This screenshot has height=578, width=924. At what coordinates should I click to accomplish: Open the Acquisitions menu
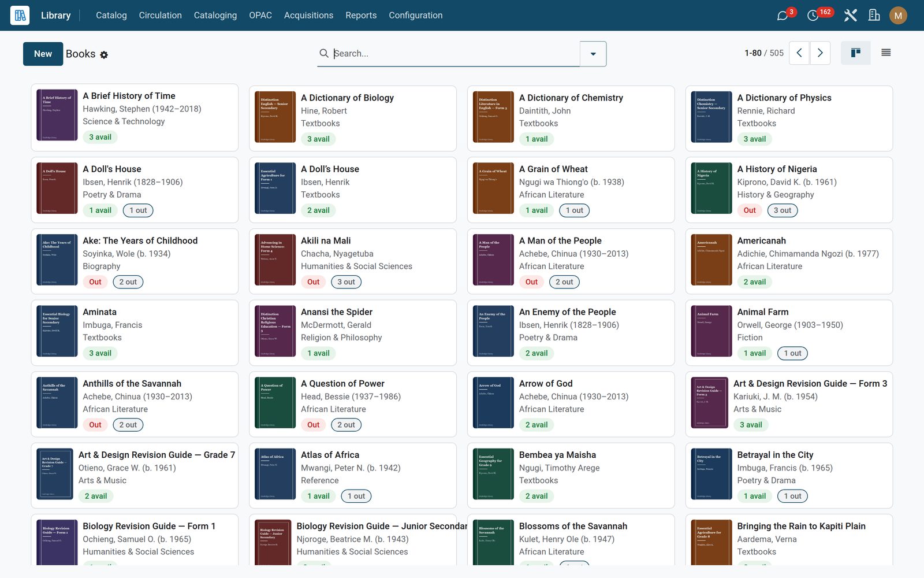308,16
